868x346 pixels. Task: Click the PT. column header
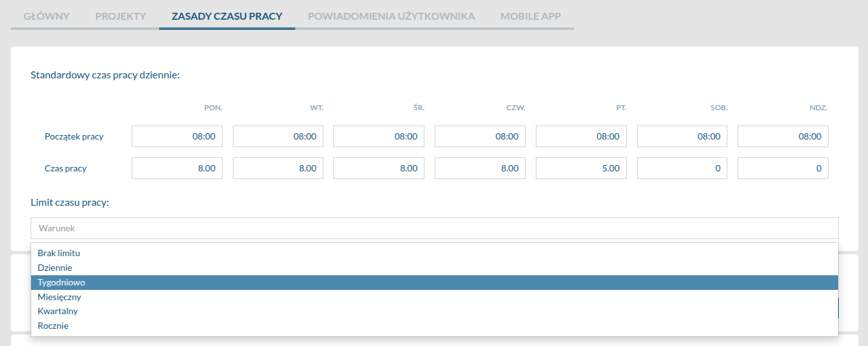pos(621,108)
